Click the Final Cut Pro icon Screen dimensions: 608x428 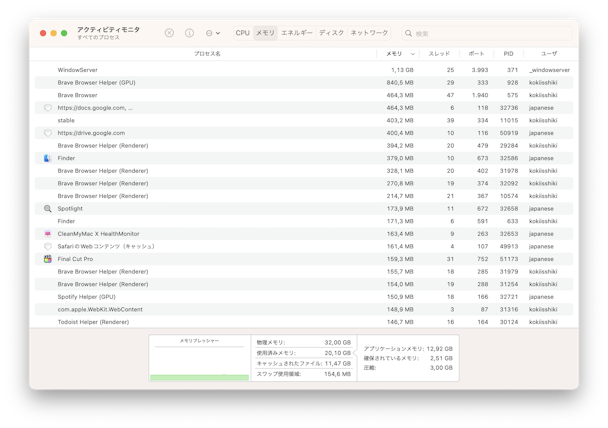(47, 259)
